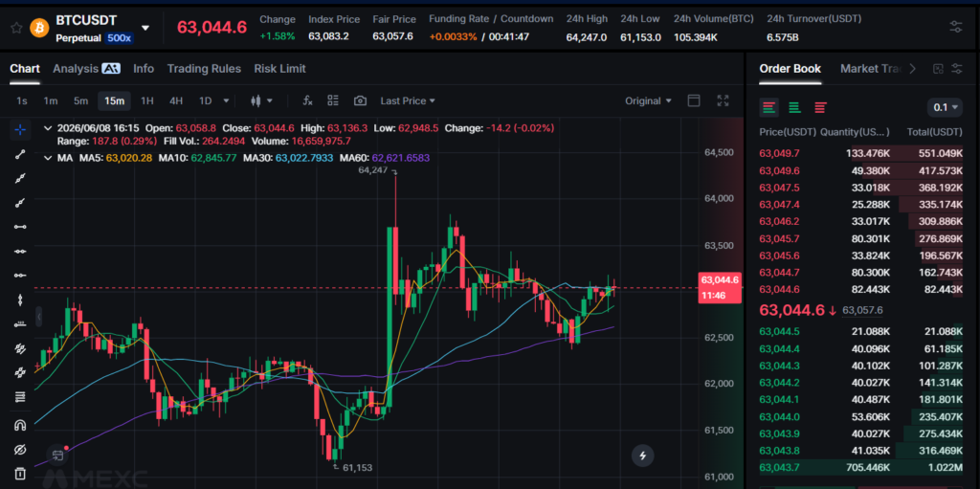Open the trading pair selector arrow beside BTCUSDT
Image resolution: width=980 pixels, height=489 pixels.
pos(145,28)
